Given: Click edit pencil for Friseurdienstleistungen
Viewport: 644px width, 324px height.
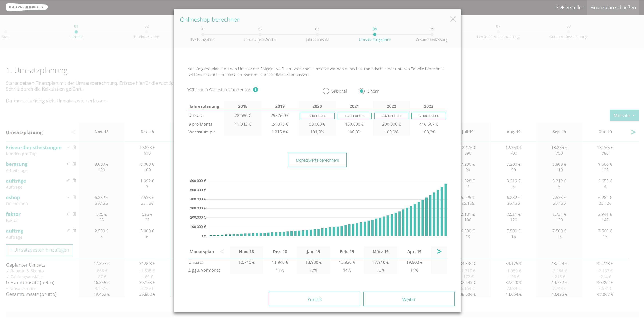Looking at the screenshot, I should click(x=68, y=147).
